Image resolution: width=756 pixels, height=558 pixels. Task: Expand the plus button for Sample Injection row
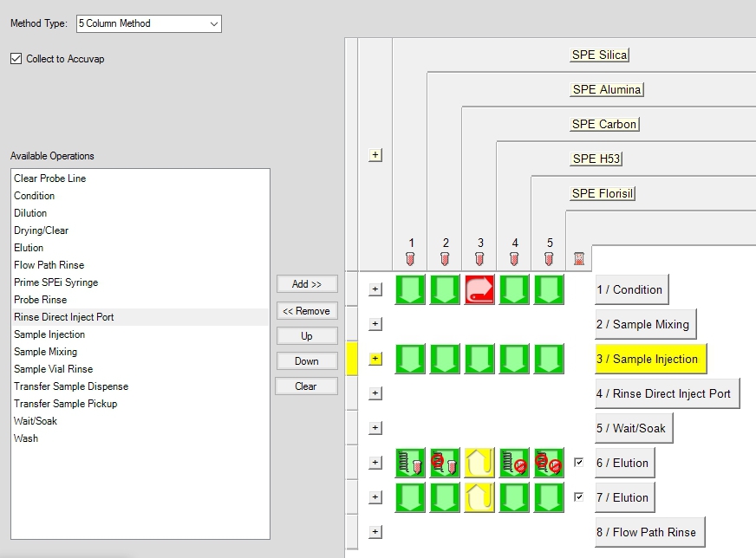pos(375,359)
